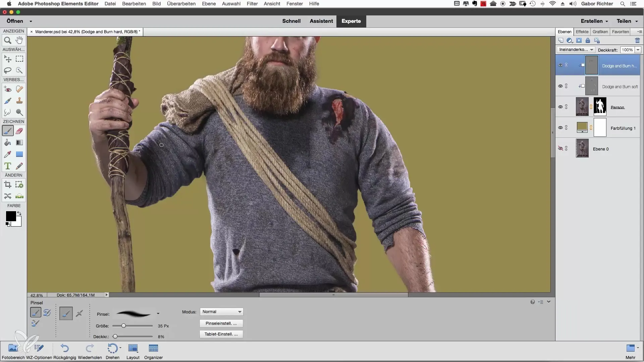Select the Gradient tool

pyautogui.click(x=19, y=143)
